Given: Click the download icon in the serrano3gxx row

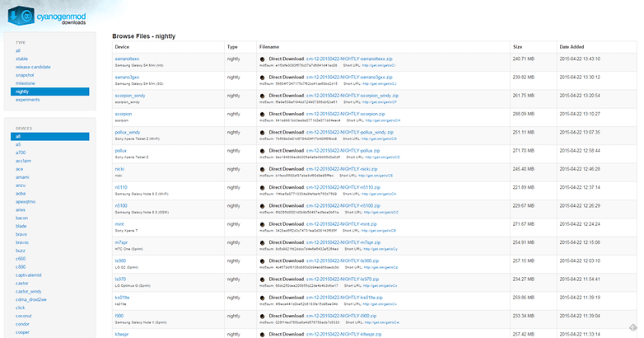Looking at the screenshot, I should [263, 77].
